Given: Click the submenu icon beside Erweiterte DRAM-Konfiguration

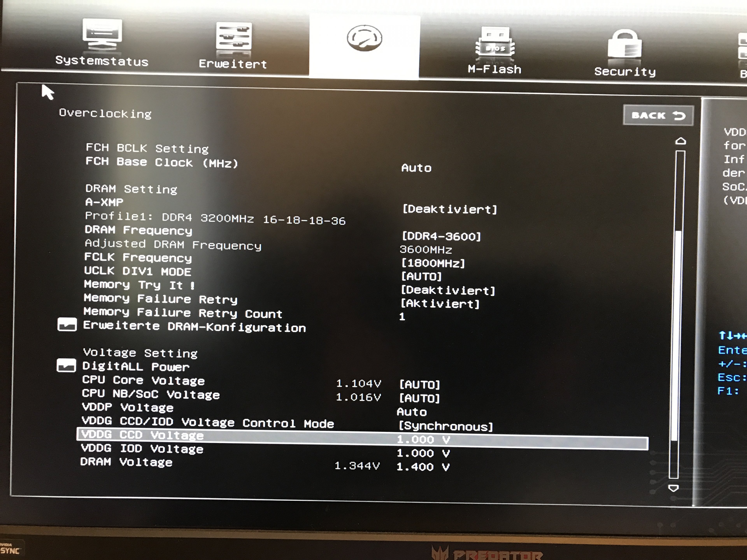Looking at the screenshot, I should pyautogui.click(x=67, y=325).
